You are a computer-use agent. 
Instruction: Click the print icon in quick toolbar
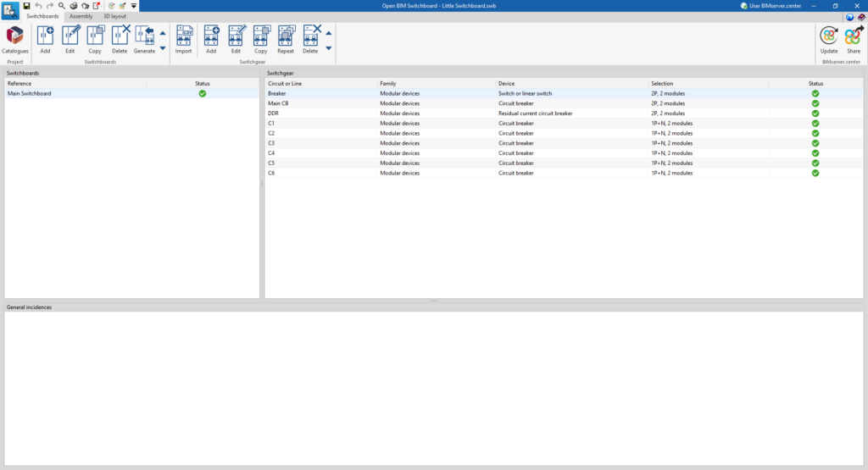coord(73,6)
